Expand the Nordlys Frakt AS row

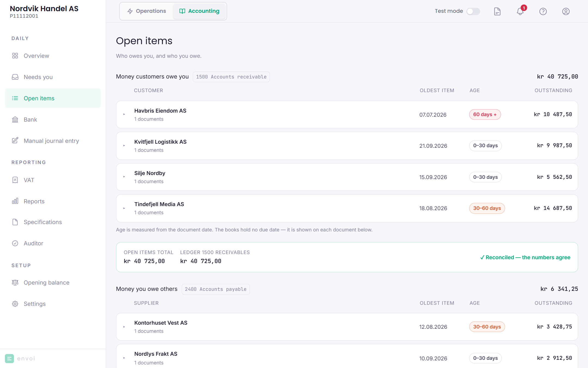click(x=124, y=358)
